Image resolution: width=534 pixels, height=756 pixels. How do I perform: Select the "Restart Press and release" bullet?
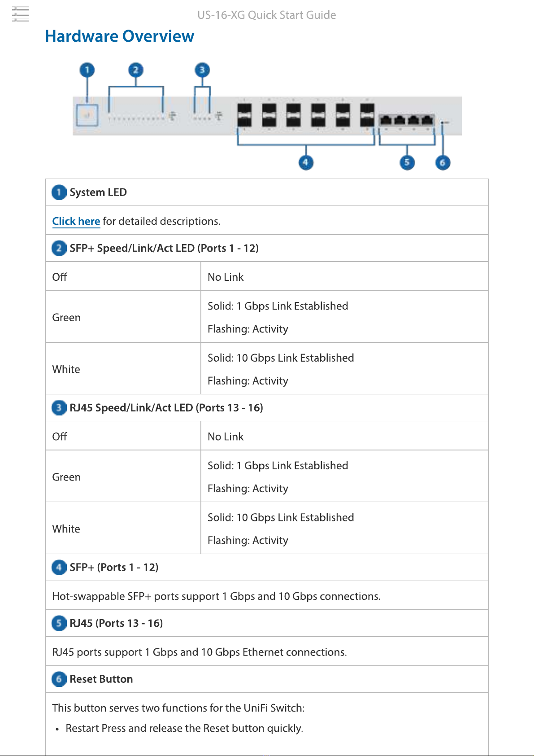coord(184,728)
